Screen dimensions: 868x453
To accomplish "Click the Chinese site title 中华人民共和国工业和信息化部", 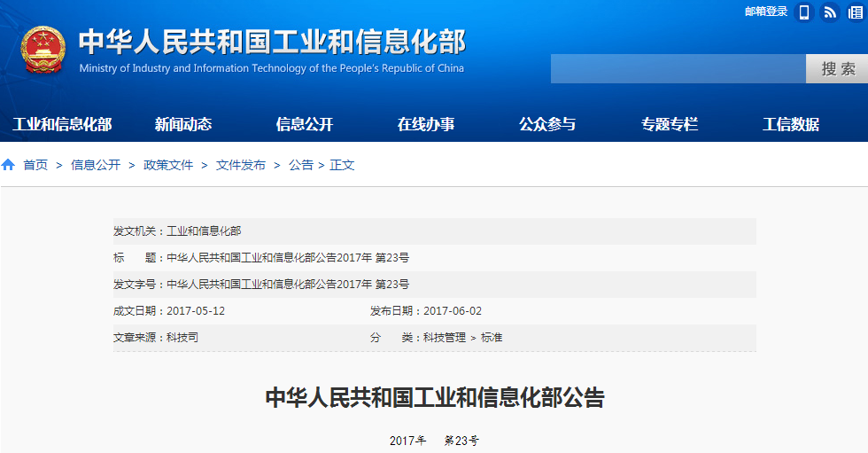I will point(273,42).
